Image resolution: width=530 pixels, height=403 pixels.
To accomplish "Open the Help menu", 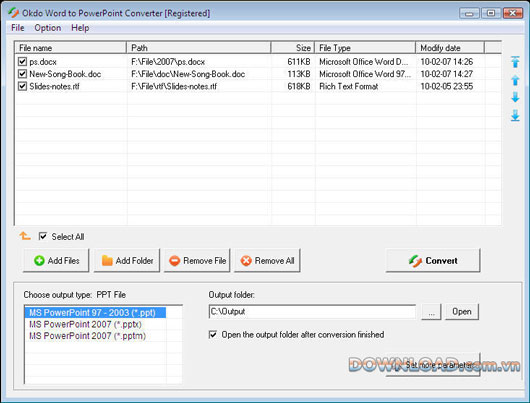I will pos(80,28).
